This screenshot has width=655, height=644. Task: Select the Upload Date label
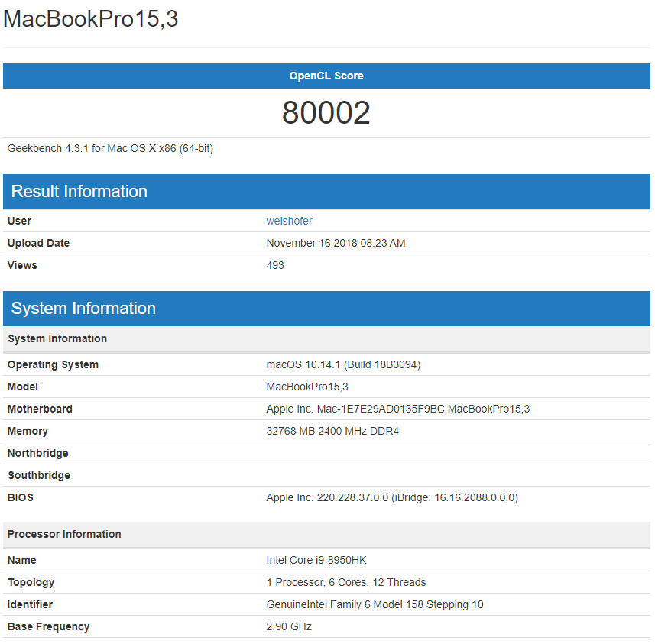point(38,243)
